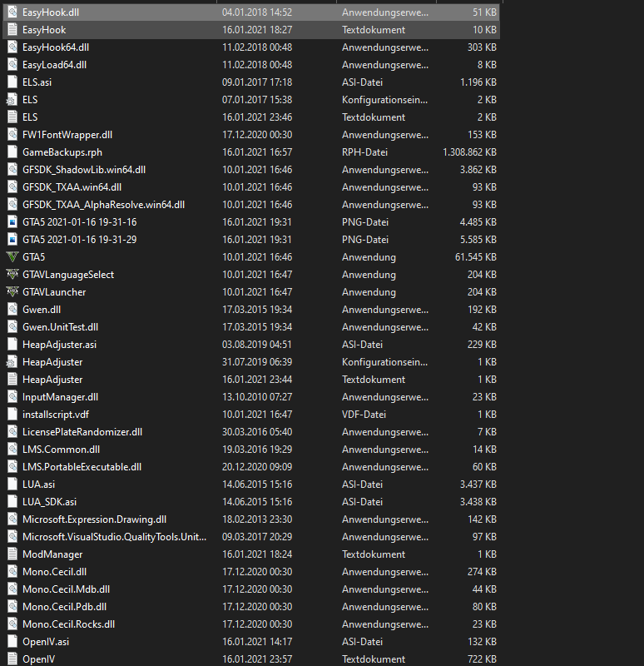Click the OpenIV text document icon
This screenshot has height=666, width=644.
pyautogui.click(x=12, y=659)
